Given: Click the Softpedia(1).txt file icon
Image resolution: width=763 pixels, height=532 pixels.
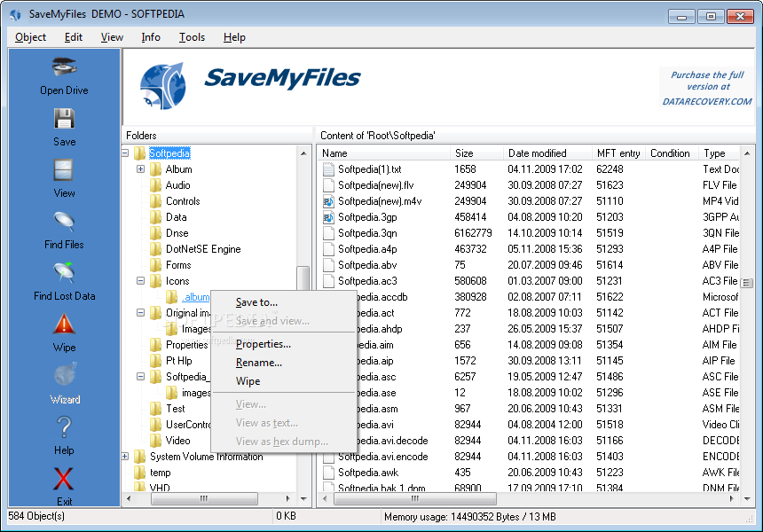Looking at the screenshot, I should tap(328, 169).
